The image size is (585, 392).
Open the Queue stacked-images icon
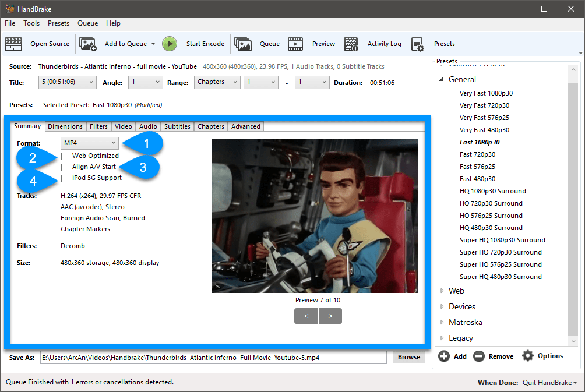coord(243,44)
